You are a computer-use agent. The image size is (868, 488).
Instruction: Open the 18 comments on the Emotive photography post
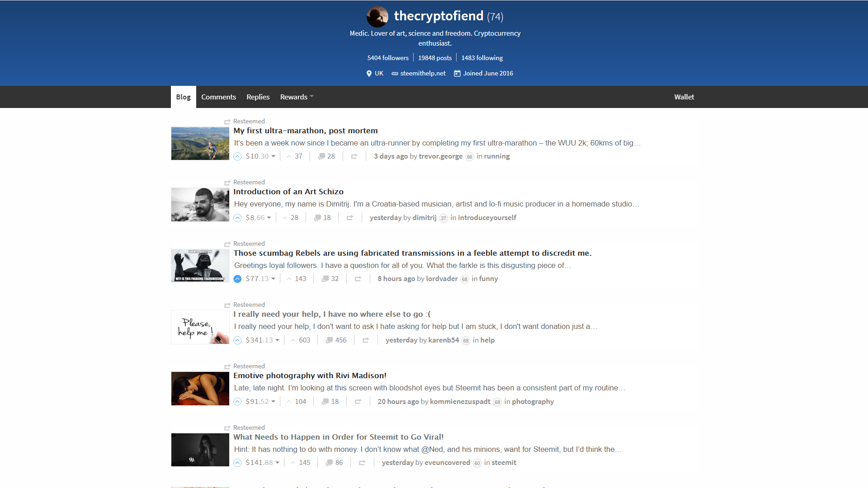(x=330, y=402)
